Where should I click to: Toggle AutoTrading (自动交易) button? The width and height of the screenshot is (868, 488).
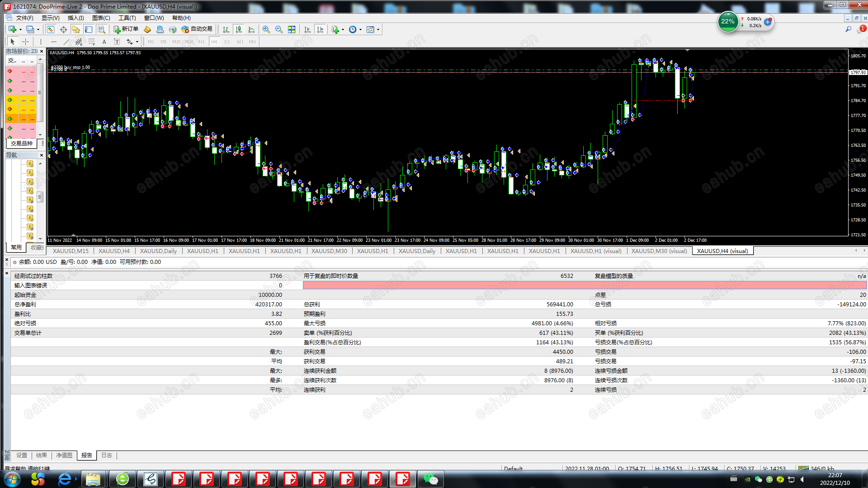pyautogui.click(x=197, y=29)
